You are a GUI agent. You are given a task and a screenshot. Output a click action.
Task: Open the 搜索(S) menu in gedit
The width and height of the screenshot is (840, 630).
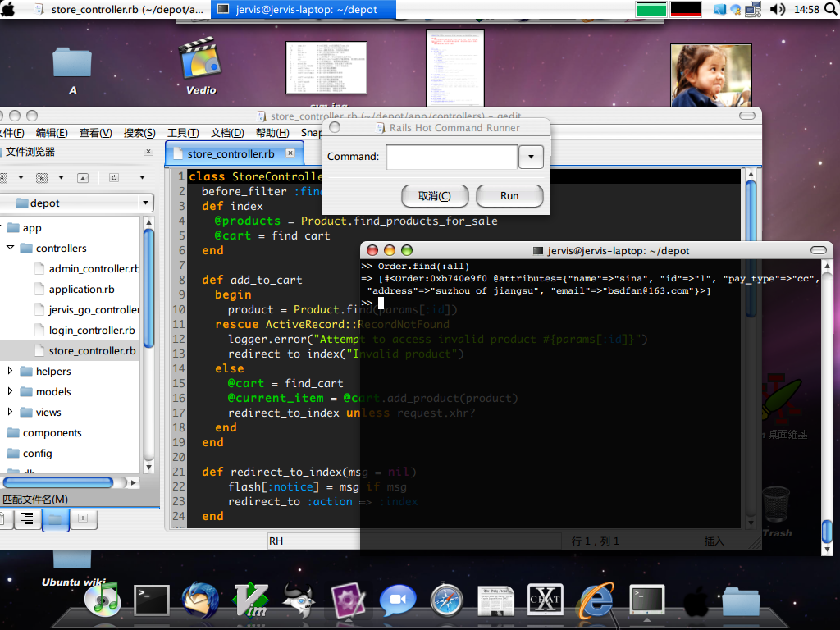click(x=139, y=133)
